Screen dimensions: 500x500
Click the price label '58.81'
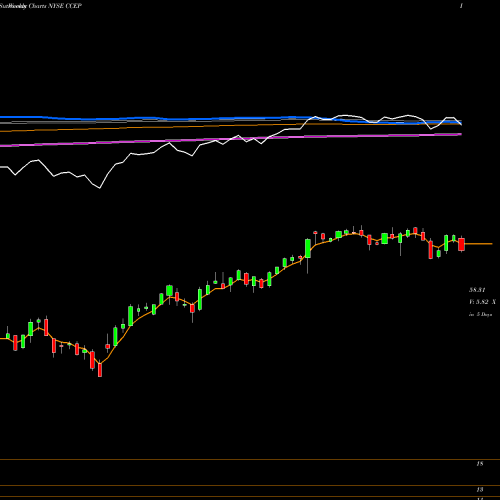pyautogui.click(x=477, y=290)
